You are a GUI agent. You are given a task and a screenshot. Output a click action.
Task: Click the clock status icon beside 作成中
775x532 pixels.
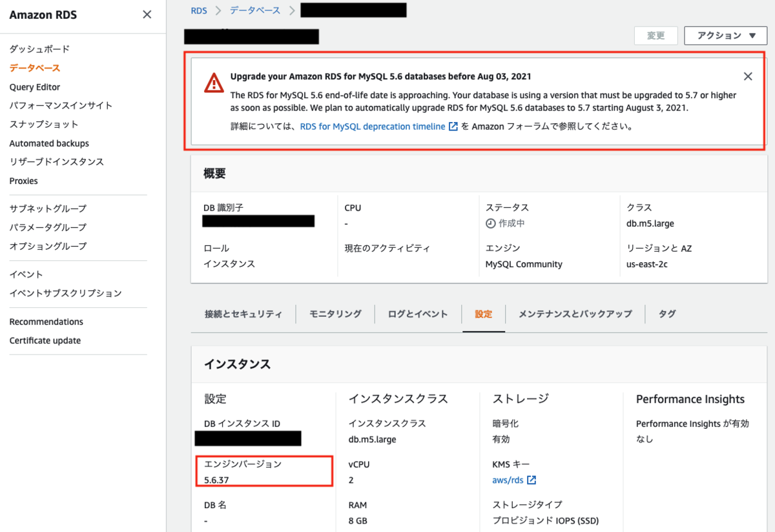tap(491, 223)
